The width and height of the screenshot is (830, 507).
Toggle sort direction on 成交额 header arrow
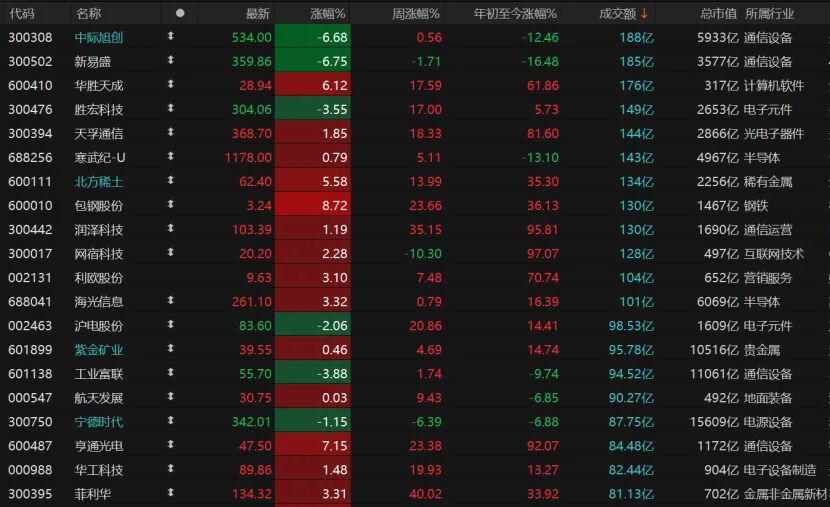tap(644, 13)
